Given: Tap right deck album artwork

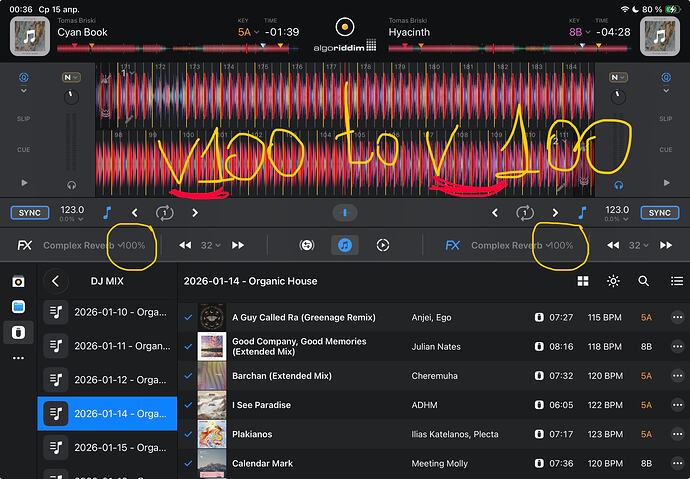Looking at the screenshot, I should [659, 37].
